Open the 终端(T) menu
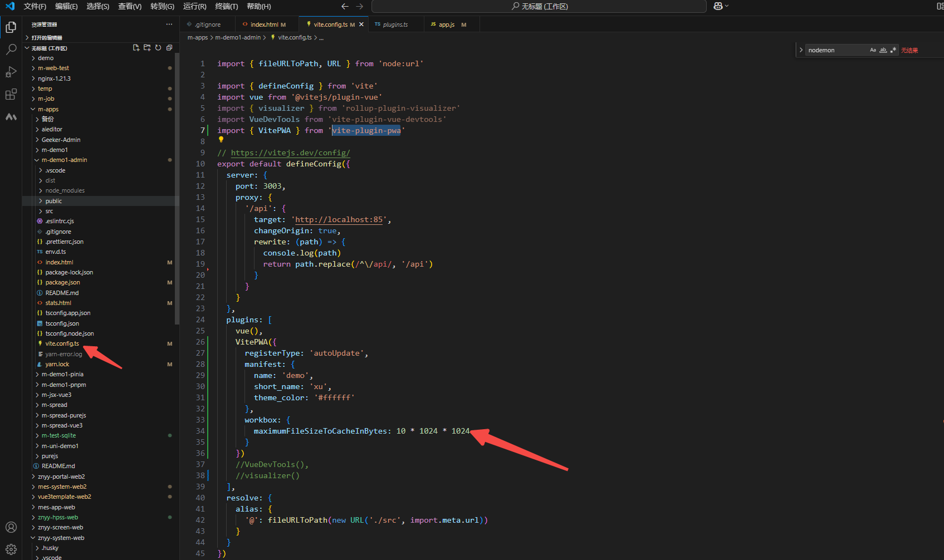This screenshot has height=560, width=944. [x=226, y=7]
